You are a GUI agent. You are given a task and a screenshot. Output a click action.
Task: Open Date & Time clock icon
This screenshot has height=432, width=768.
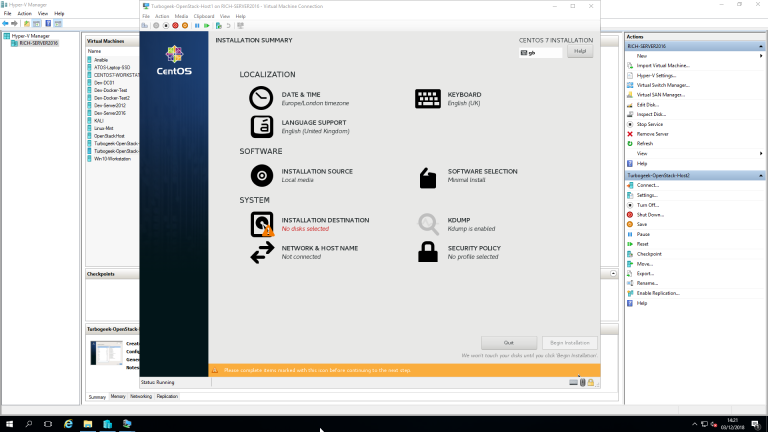pos(261,98)
